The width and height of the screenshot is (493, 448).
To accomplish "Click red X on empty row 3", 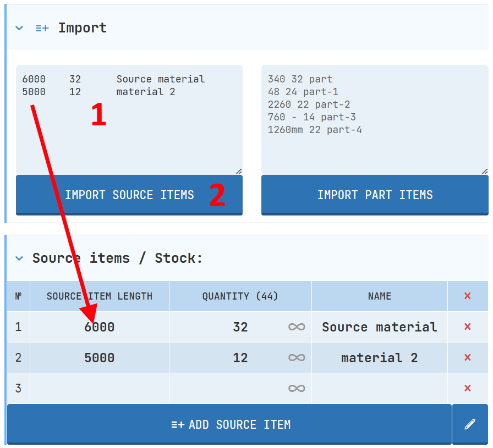I will 467,389.
